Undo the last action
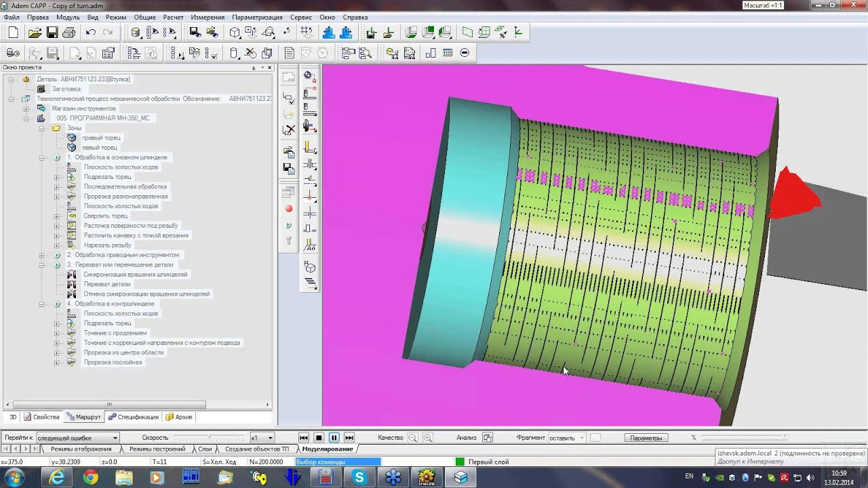Viewport: 868px width, 488px height. [90, 33]
